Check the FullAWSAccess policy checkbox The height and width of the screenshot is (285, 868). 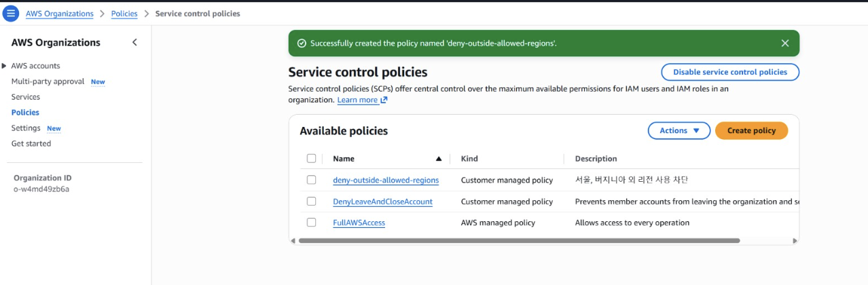click(x=311, y=223)
